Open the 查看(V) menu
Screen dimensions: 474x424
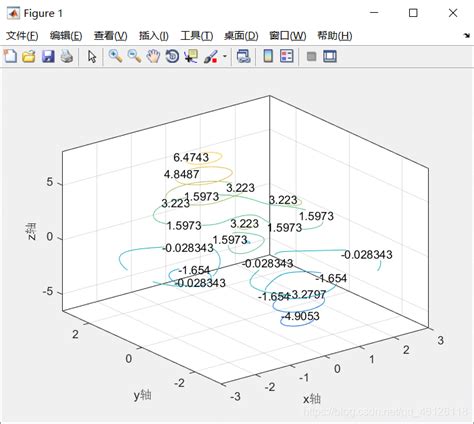[111, 35]
